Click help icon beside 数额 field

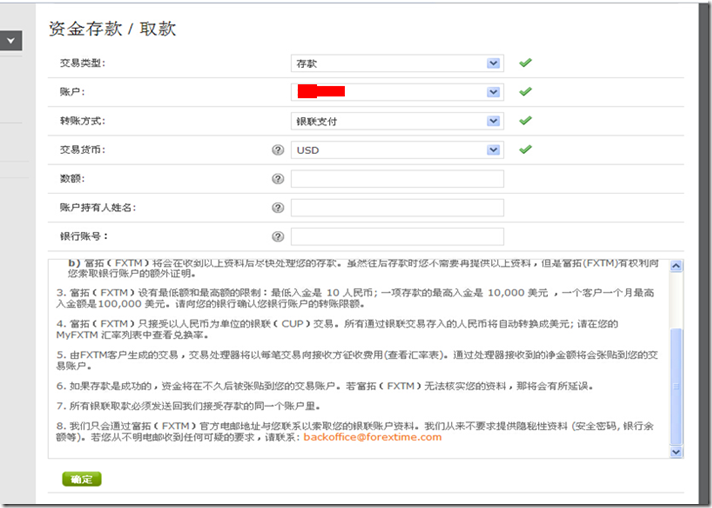(278, 179)
